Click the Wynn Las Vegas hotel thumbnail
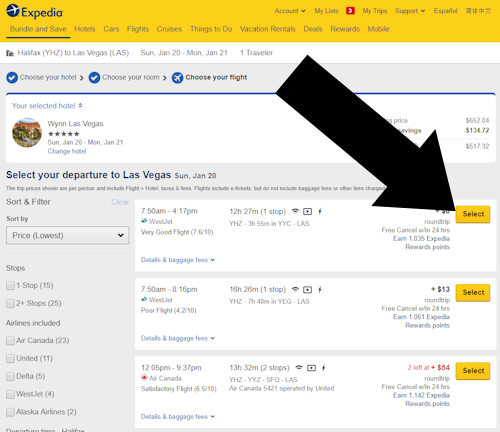Viewport: 500px width, 432px height. pyautogui.click(x=27, y=133)
